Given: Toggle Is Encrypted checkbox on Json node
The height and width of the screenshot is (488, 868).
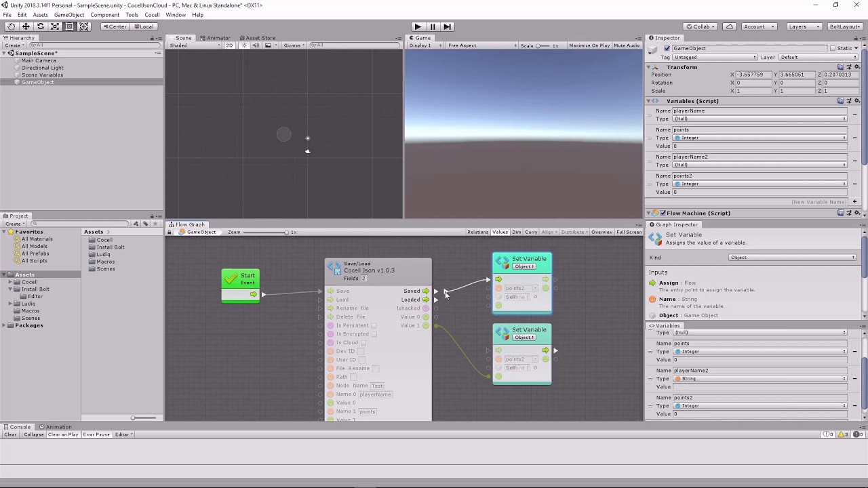Looking at the screenshot, I should (x=374, y=334).
